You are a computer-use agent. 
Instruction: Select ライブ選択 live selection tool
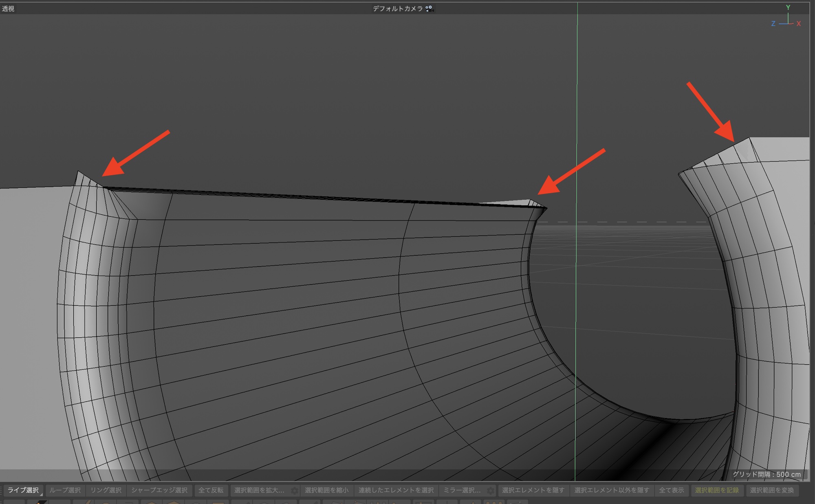click(23, 490)
